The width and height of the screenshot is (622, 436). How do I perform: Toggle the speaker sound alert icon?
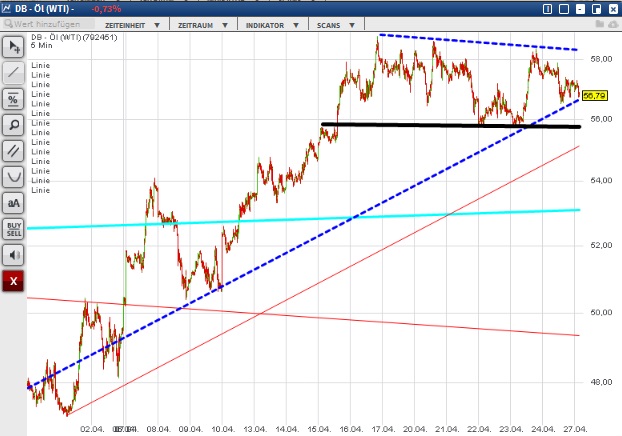pyautogui.click(x=13, y=255)
